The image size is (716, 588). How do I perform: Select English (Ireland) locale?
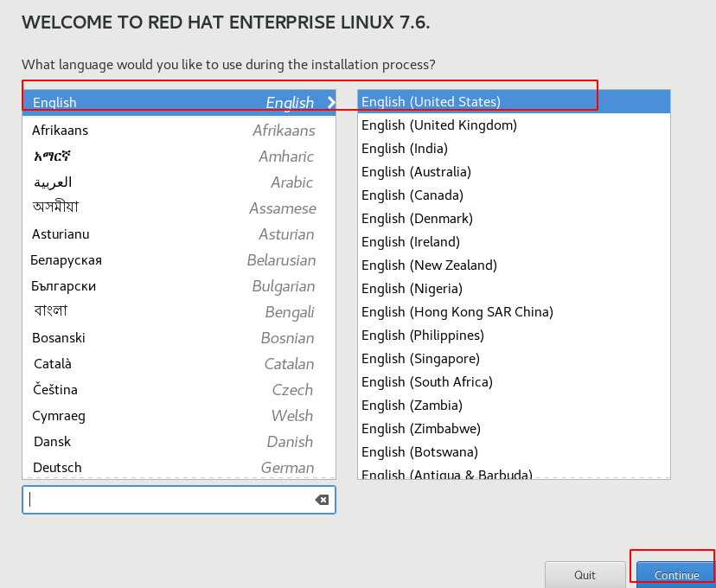coord(515,241)
